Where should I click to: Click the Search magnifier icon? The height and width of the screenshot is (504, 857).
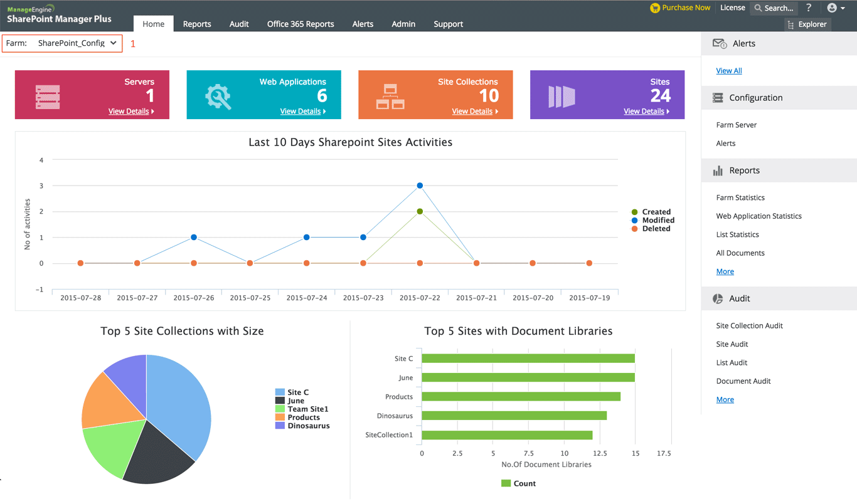click(x=759, y=8)
